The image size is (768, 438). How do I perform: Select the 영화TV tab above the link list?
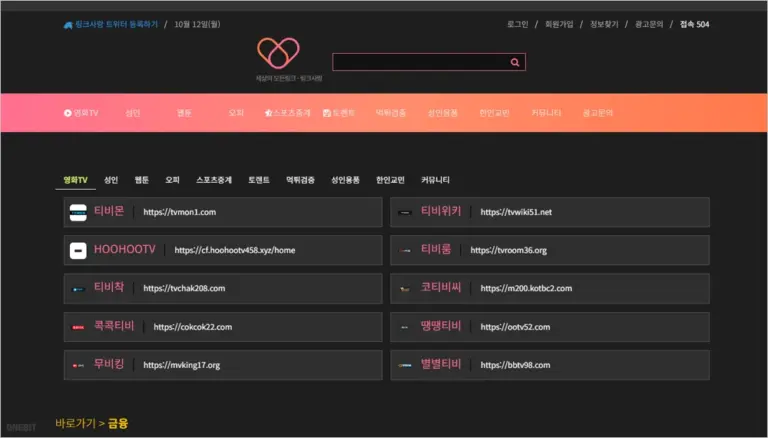click(x=75, y=180)
